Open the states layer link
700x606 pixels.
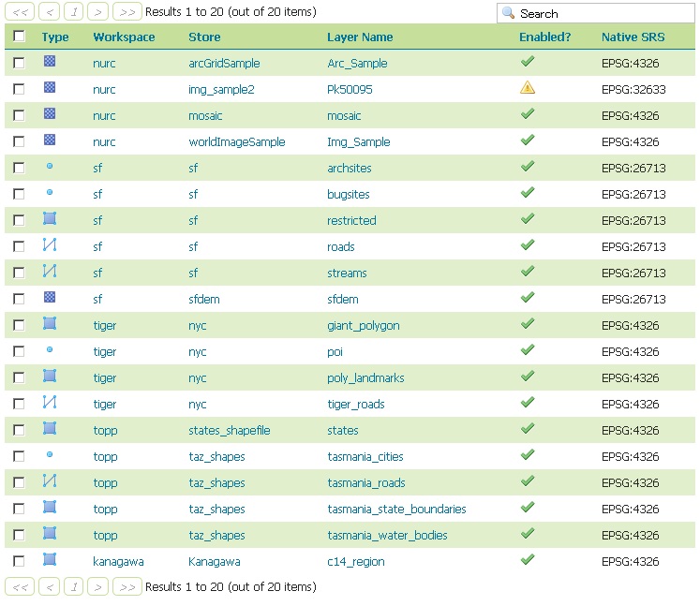pyautogui.click(x=343, y=431)
